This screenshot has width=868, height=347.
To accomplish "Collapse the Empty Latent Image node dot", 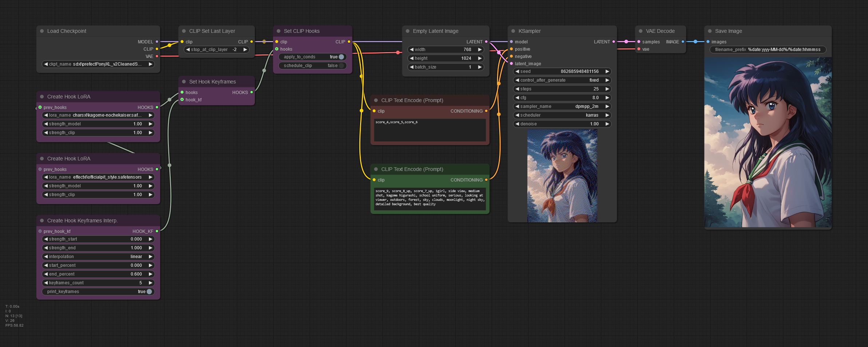I will pyautogui.click(x=407, y=31).
